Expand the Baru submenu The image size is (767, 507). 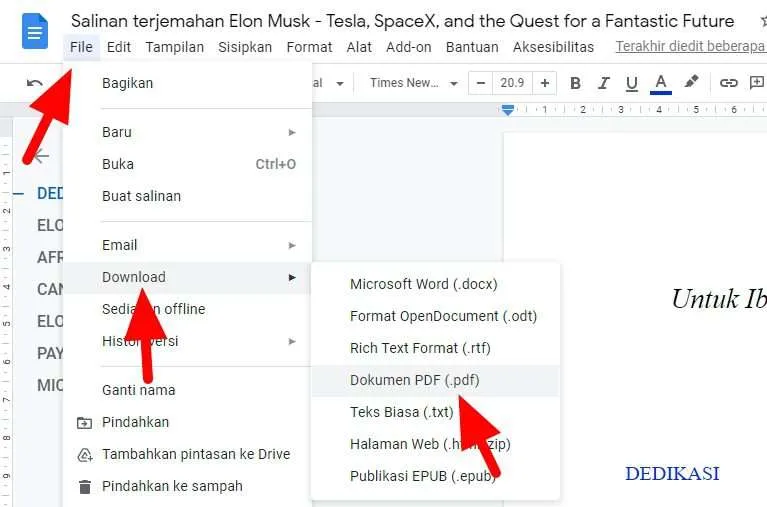pos(199,132)
